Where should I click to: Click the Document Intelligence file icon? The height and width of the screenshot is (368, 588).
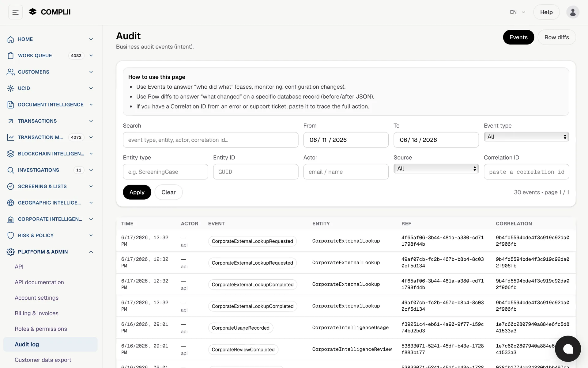tap(11, 105)
